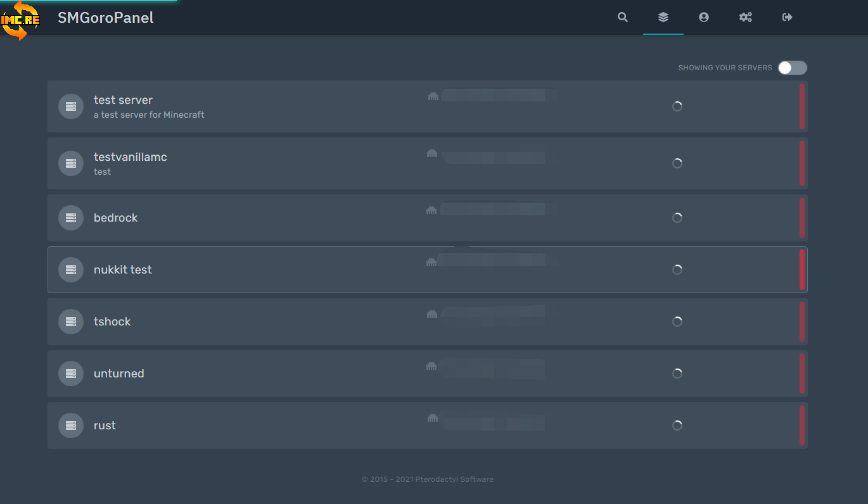Click the loading spinner in rust row
This screenshot has width=868, height=504.
coord(677,425)
